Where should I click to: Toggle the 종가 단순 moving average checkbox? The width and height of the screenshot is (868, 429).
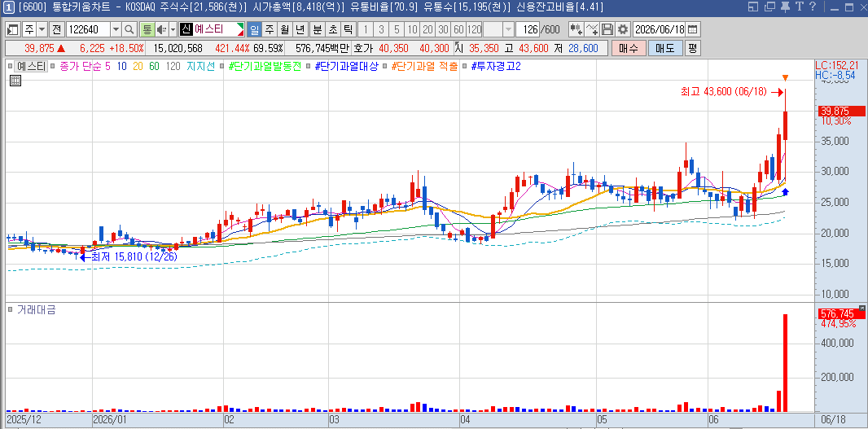click(55, 67)
